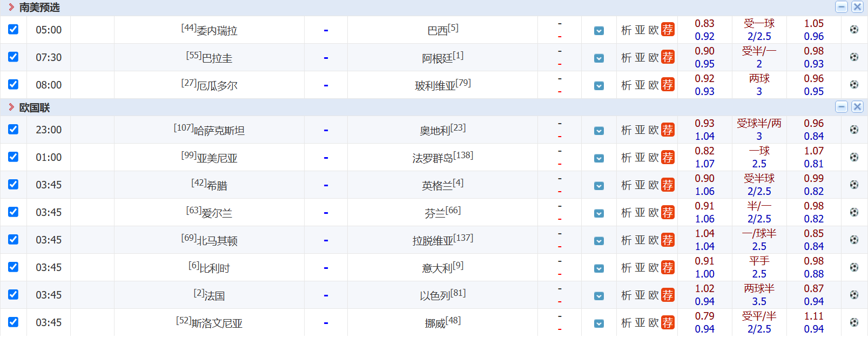
Task: Open the blue dropdown arrow in 亚美尼亚 row
Action: (599, 158)
